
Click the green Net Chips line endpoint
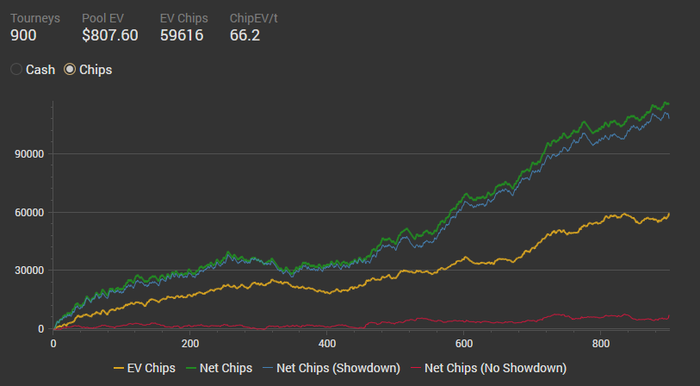point(668,104)
